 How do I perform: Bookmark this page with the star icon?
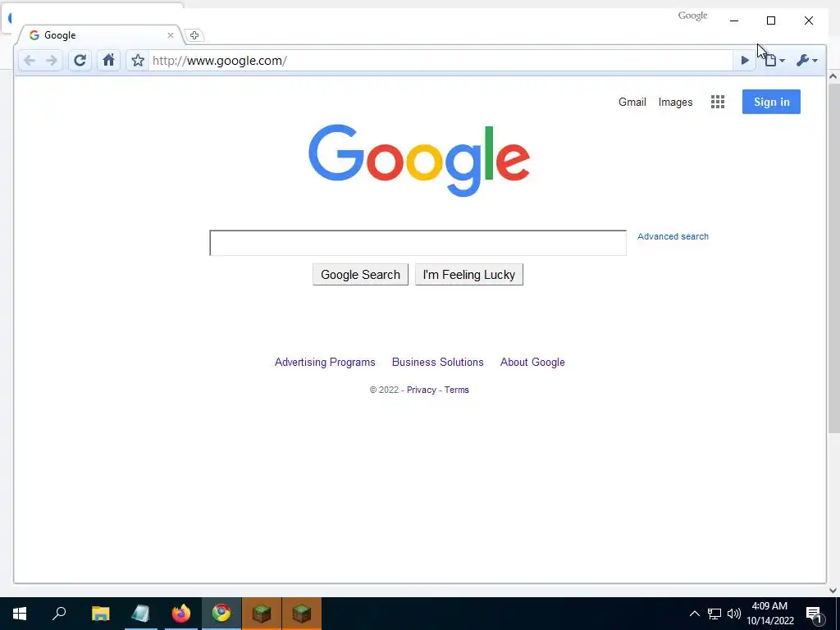point(138,61)
